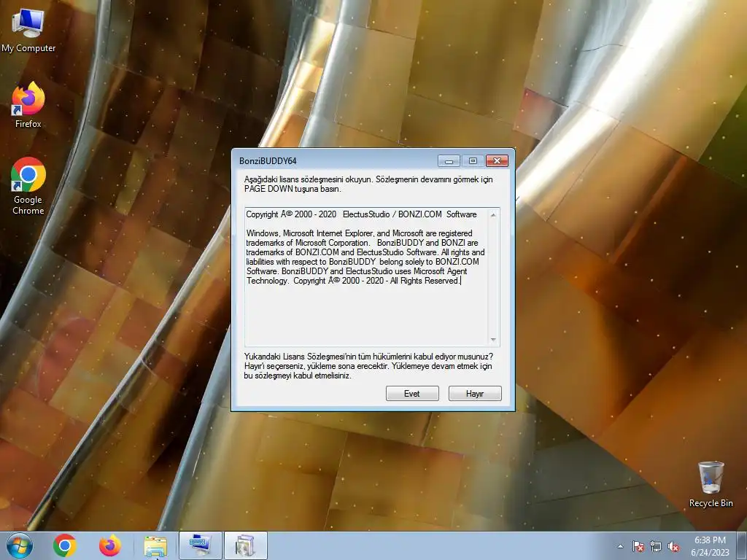
Task: Open the Action Center flag icon
Action: [638, 546]
